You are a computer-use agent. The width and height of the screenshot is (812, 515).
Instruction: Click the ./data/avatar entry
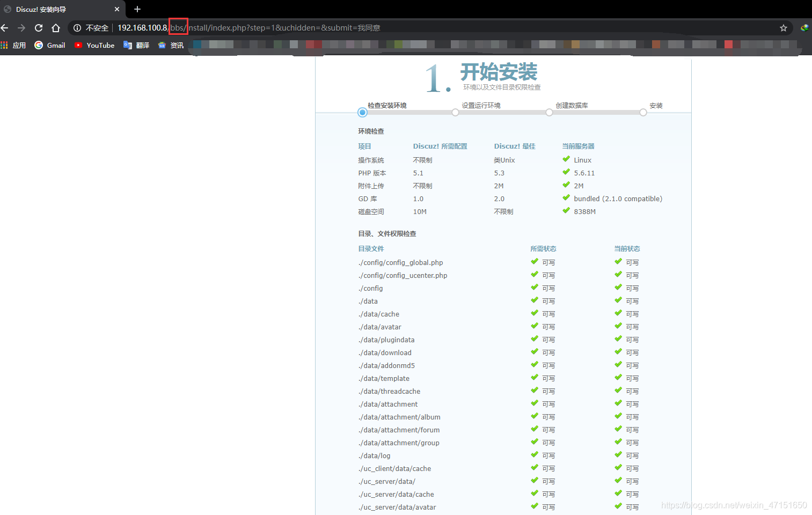379,327
